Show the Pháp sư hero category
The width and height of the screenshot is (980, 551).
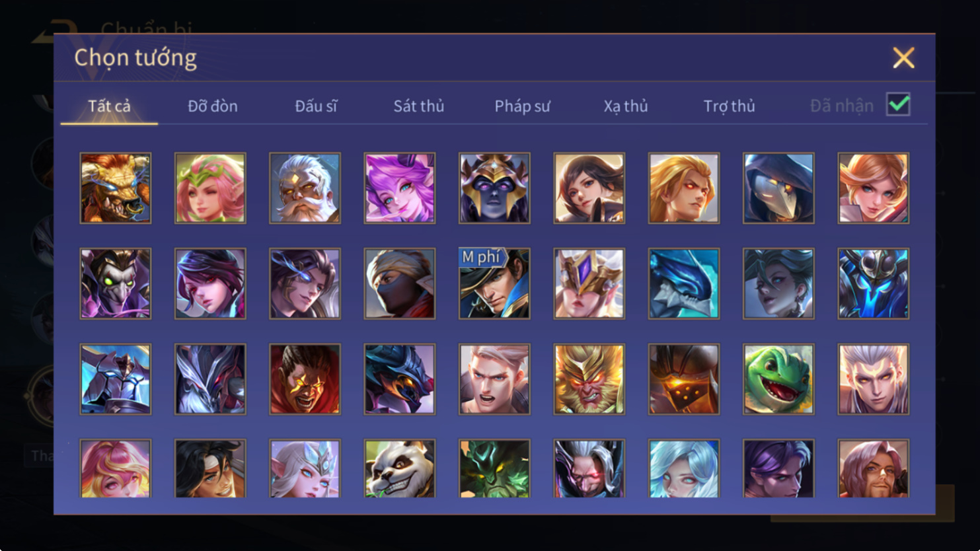[522, 106]
